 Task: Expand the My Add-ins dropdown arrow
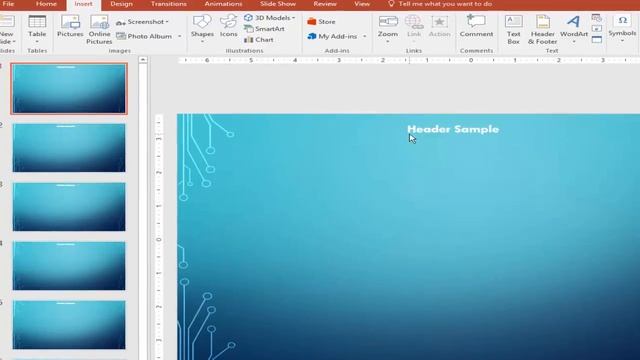(x=364, y=36)
